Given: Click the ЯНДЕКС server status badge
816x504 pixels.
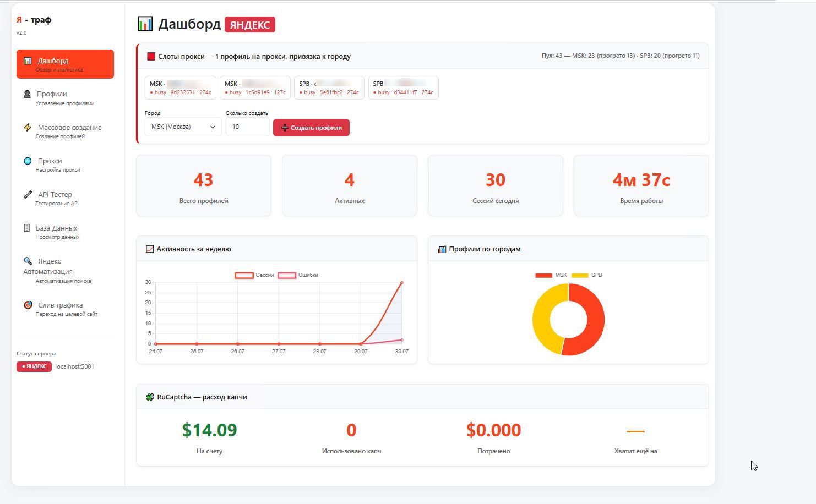Looking at the screenshot, I should [x=34, y=366].
